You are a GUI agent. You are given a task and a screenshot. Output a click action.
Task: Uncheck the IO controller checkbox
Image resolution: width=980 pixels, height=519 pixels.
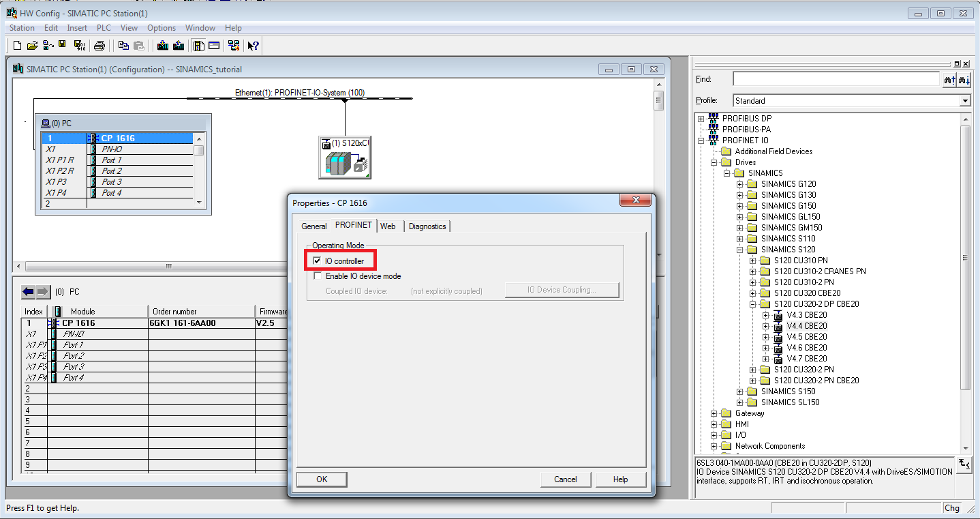tap(317, 261)
